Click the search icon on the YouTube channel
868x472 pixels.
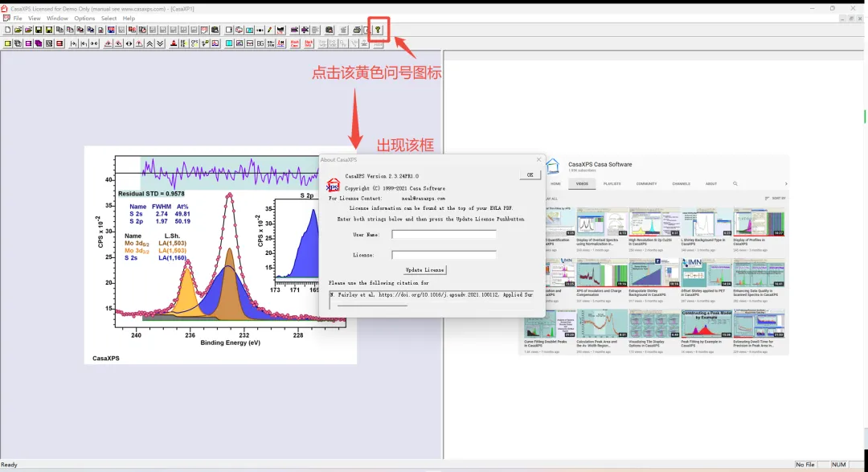pyautogui.click(x=735, y=183)
